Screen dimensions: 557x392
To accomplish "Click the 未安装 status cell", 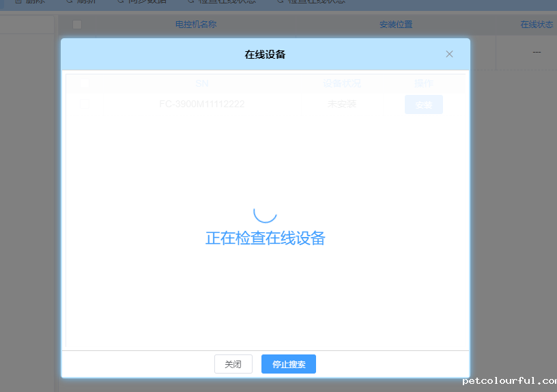I will coord(342,104).
